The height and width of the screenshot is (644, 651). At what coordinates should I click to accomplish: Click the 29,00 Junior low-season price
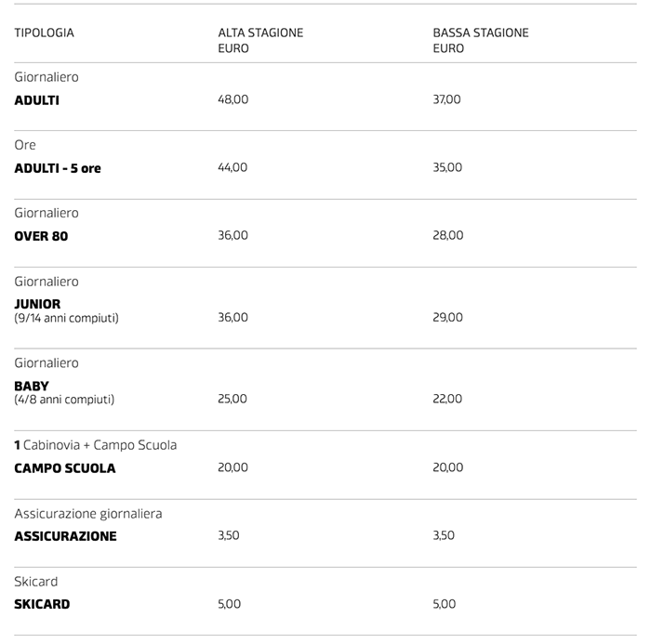point(447,317)
